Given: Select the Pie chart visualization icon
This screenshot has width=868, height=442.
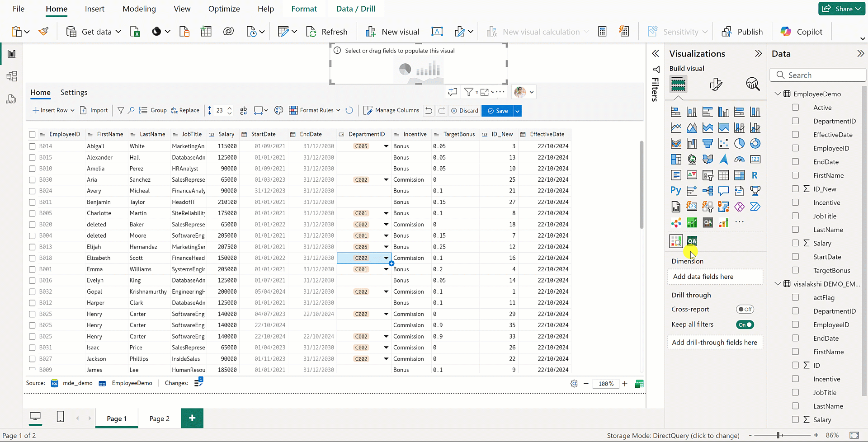Looking at the screenshot, I should point(739,144).
